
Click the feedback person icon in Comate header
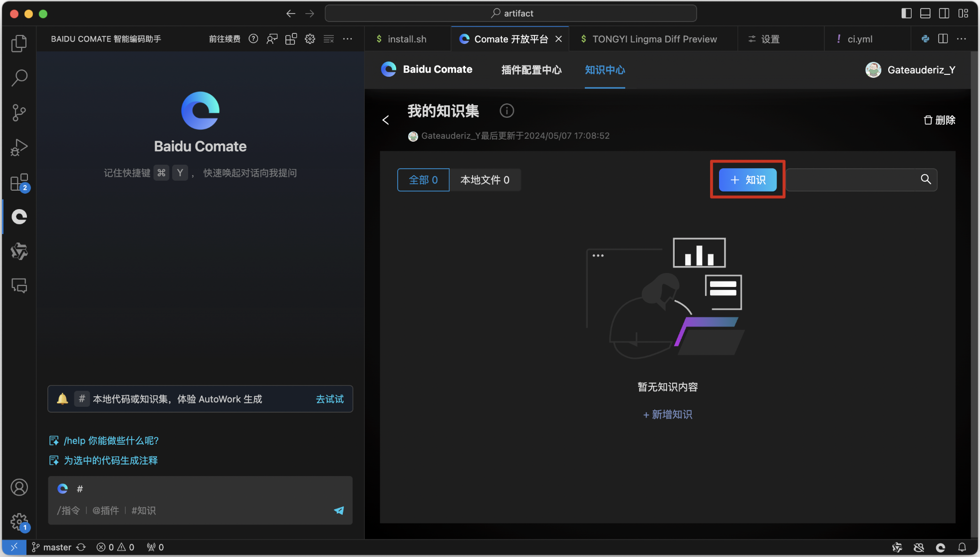coord(272,39)
